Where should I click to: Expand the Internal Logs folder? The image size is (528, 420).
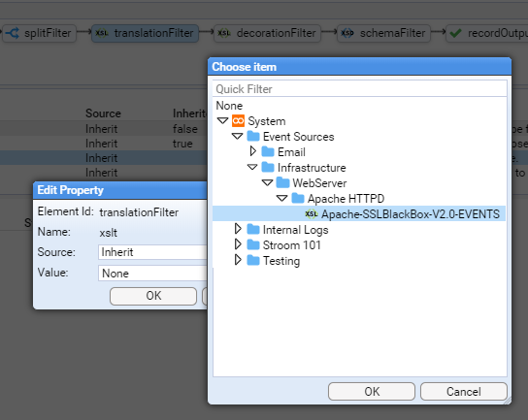pos(238,229)
